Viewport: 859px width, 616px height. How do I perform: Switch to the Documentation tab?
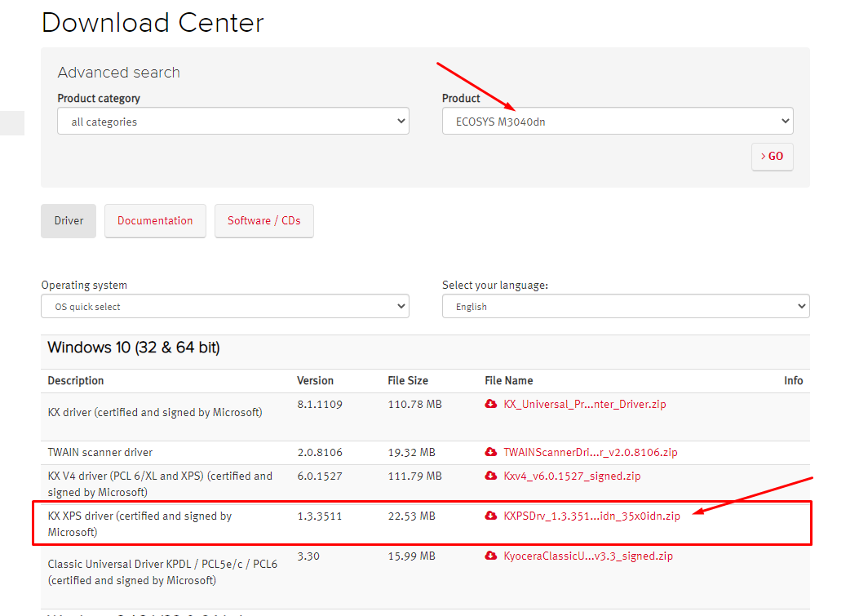[x=155, y=221]
